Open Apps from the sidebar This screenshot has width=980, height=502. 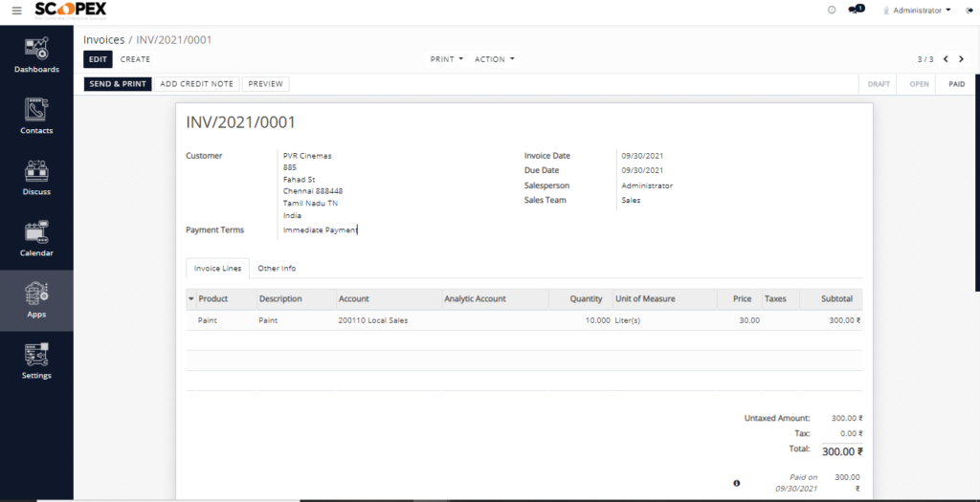pos(36,300)
